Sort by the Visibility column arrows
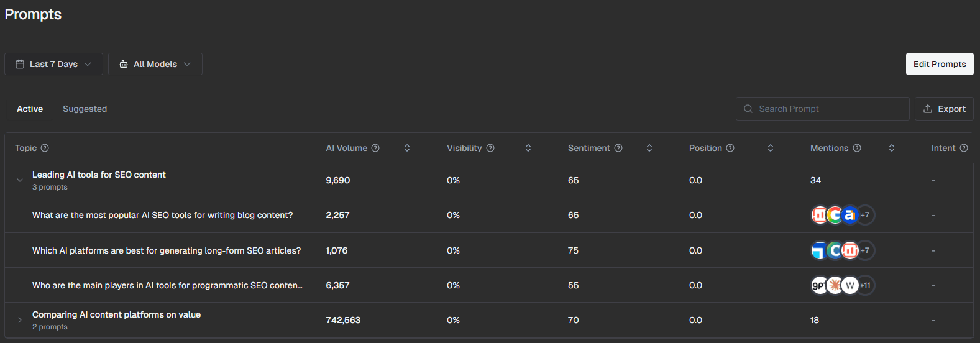The height and width of the screenshot is (343, 980). pos(528,148)
